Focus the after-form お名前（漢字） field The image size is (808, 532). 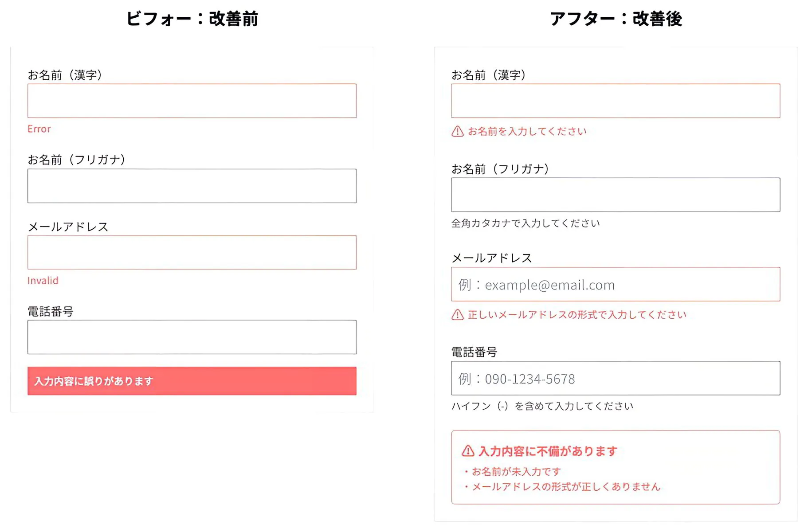(x=615, y=101)
